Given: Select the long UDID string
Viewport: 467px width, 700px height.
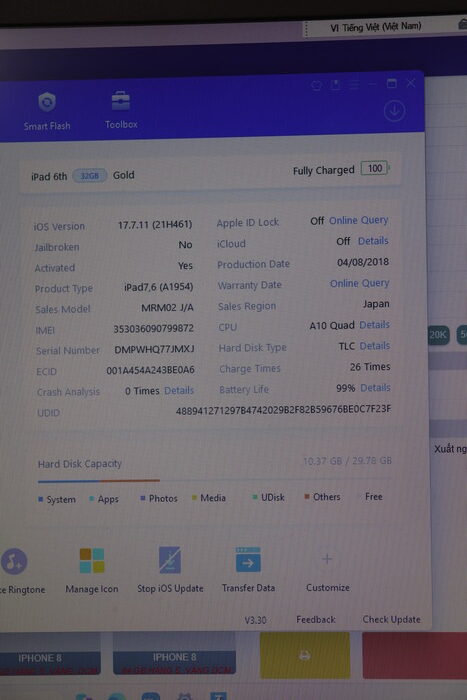Looking at the screenshot, I should (283, 410).
